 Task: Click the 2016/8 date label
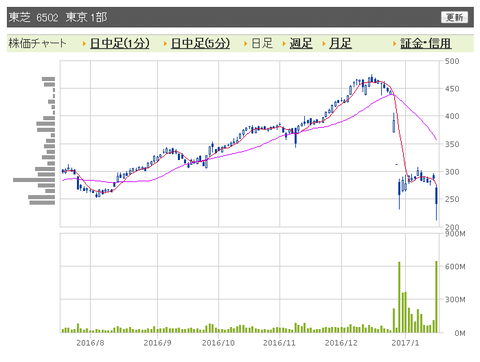(x=90, y=343)
